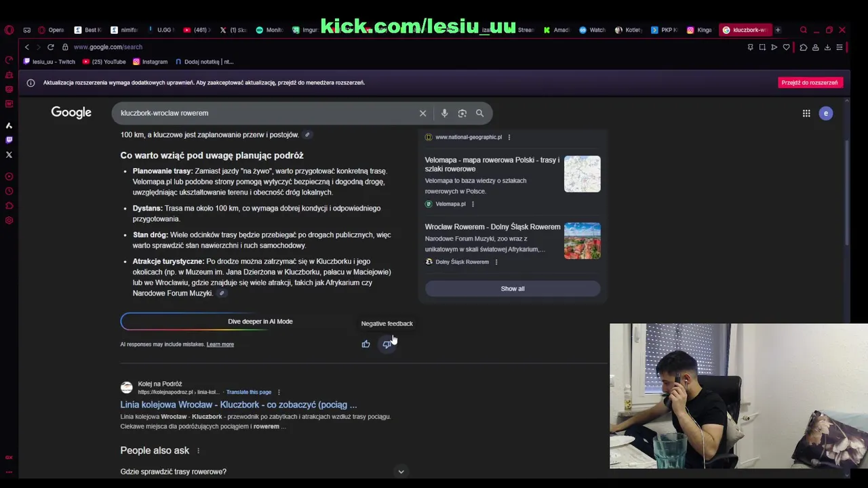Open Easy Setup sliders icon
868x488 pixels.
point(840,47)
